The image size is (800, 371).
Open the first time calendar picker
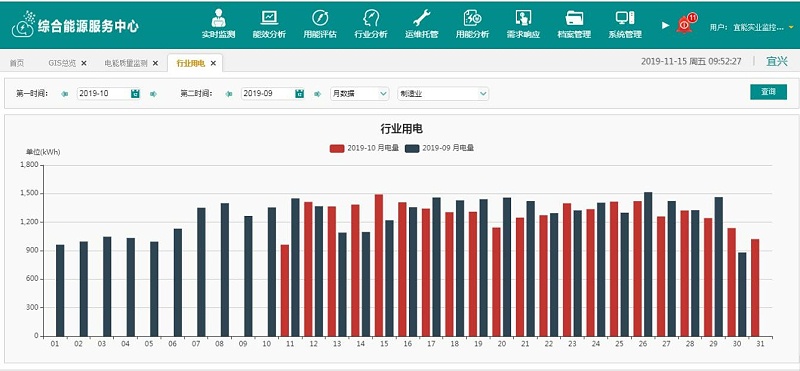135,93
